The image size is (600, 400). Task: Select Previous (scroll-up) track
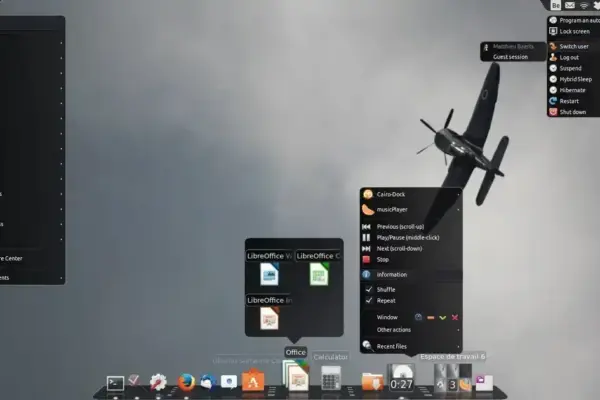click(x=411, y=227)
